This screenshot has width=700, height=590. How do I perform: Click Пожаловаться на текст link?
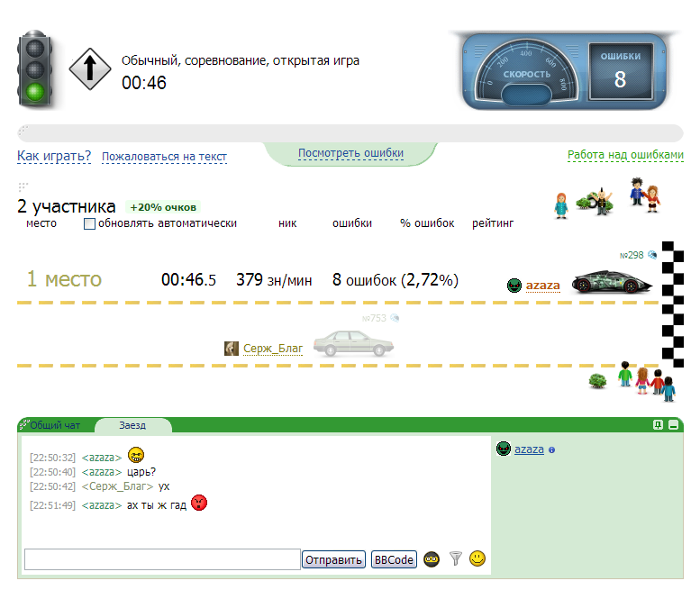click(x=164, y=157)
